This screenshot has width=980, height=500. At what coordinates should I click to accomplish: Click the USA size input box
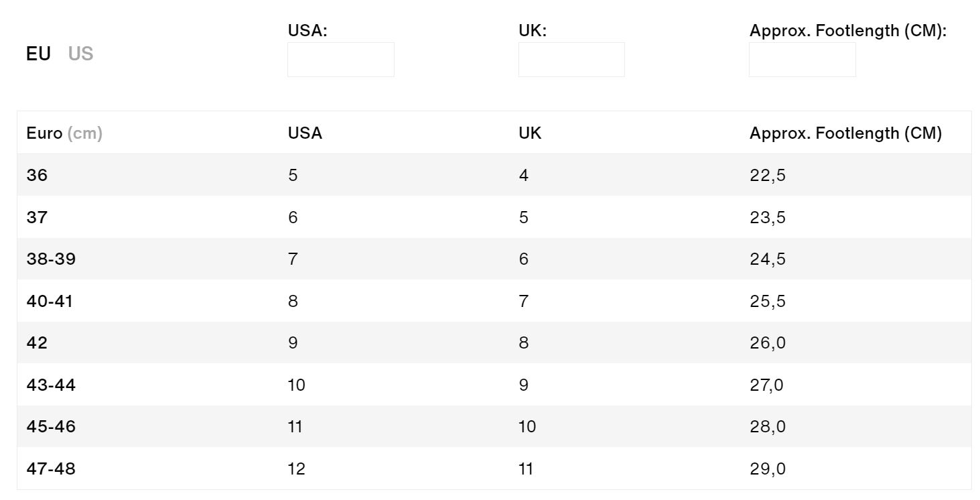click(341, 60)
